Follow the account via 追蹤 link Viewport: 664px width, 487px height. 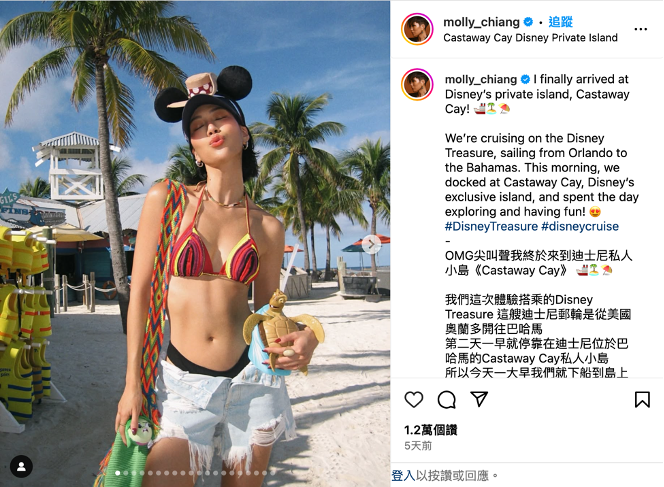(560, 22)
